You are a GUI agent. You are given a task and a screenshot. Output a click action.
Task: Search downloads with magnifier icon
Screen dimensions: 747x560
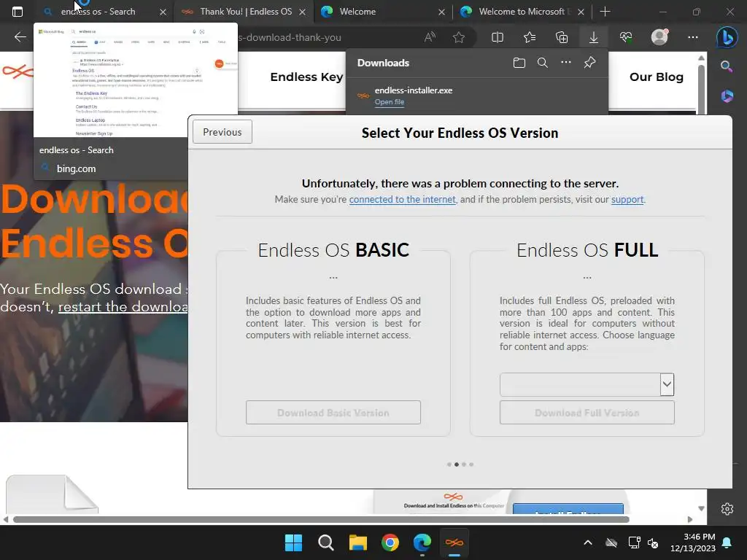(542, 63)
